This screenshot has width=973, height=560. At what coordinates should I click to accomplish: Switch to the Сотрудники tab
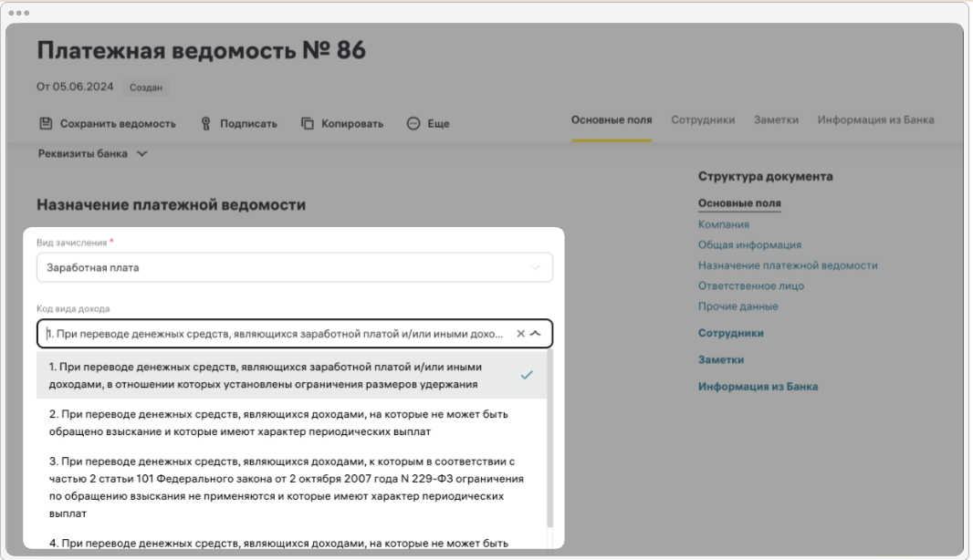702,120
